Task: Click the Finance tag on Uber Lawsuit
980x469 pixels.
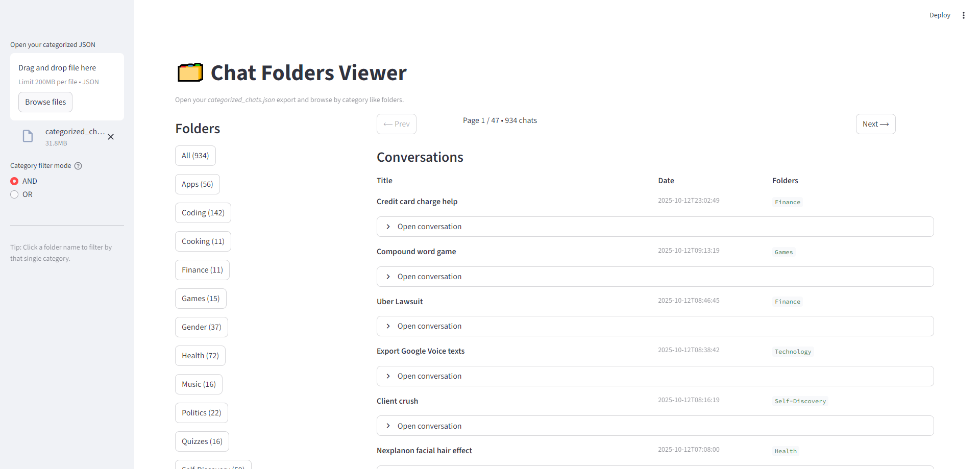Action: [x=787, y=301]
